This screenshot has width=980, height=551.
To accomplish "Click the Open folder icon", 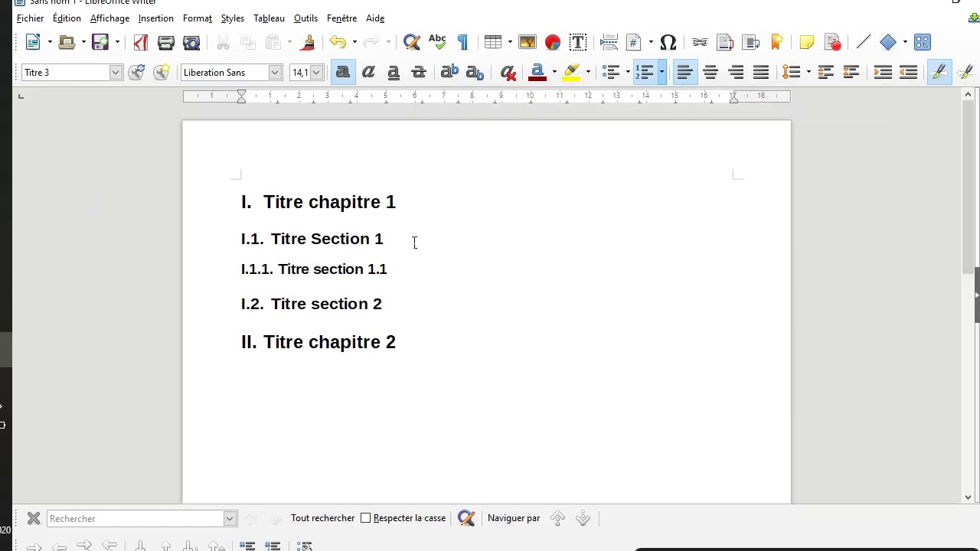I will (x=67, y=43).
